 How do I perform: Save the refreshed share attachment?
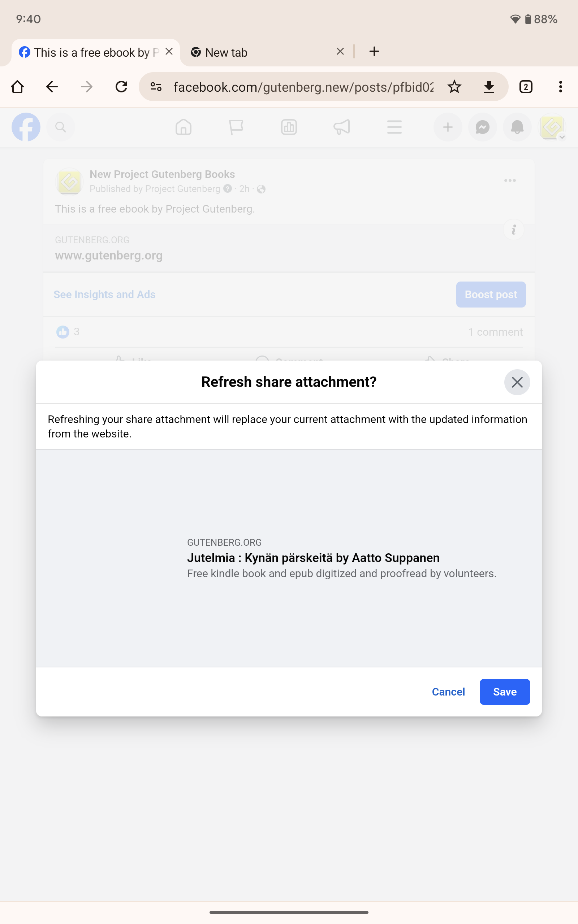tap(505, 692)
